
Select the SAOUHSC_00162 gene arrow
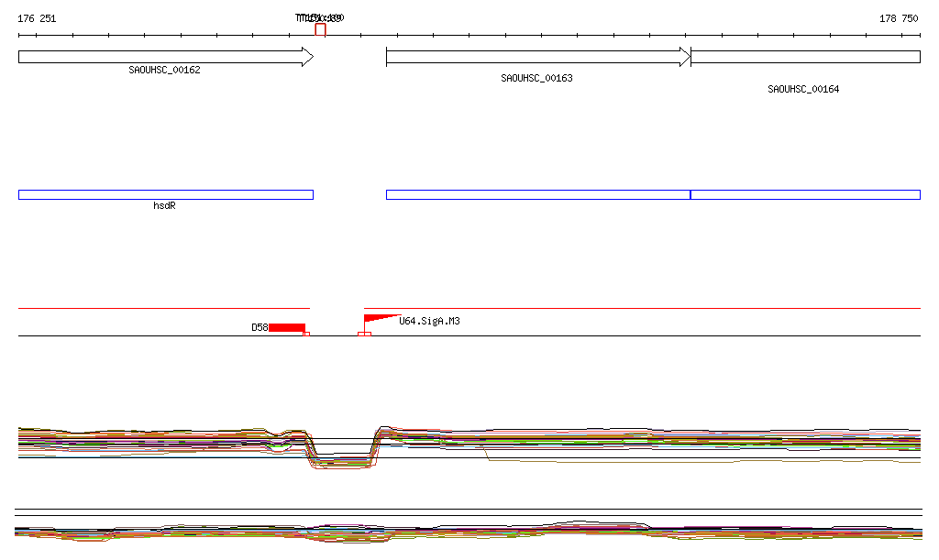[166, 57]
